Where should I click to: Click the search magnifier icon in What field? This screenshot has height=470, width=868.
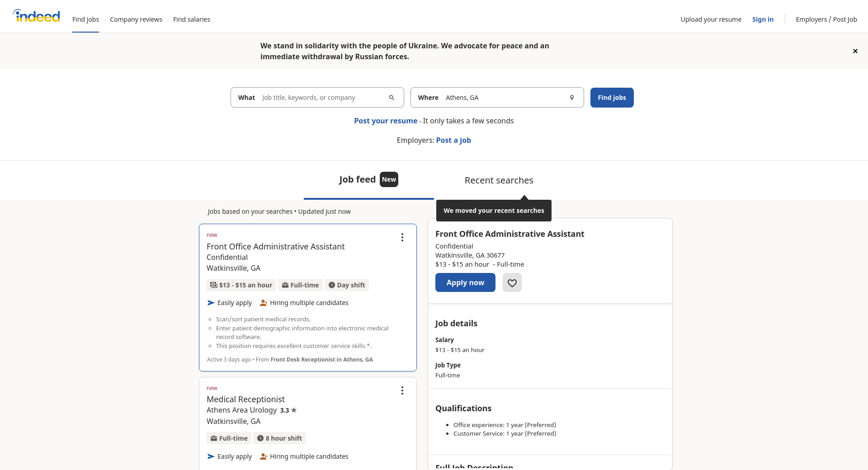point(392,98)
